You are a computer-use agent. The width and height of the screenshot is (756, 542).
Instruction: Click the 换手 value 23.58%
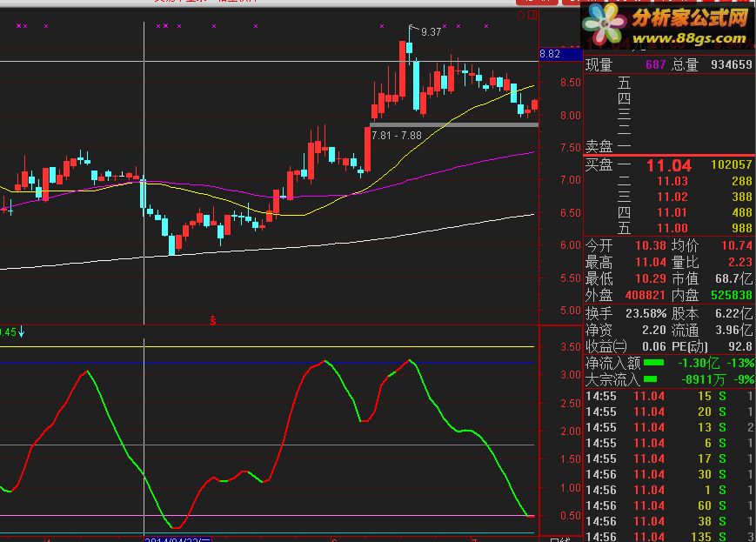coord(646,313)
